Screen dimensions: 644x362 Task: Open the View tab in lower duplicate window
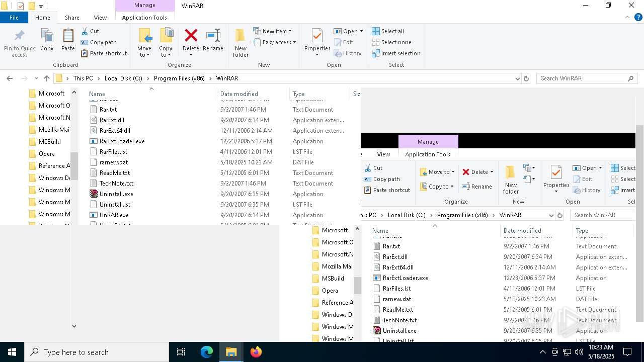(383, 154)
